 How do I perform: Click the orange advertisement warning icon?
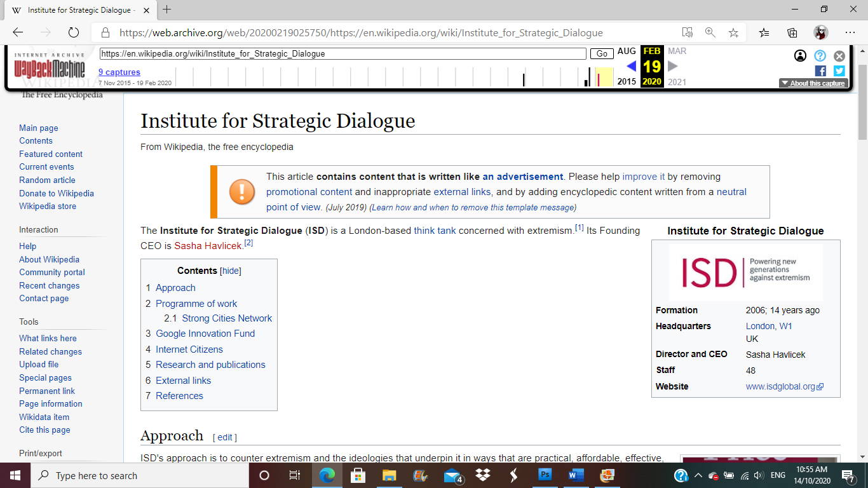[x=242, y=191]
